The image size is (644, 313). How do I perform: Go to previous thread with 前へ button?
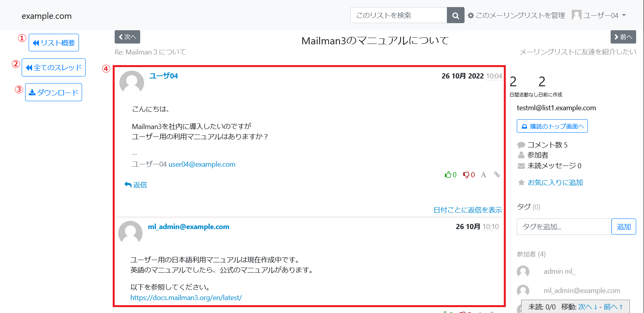[623, 37]
